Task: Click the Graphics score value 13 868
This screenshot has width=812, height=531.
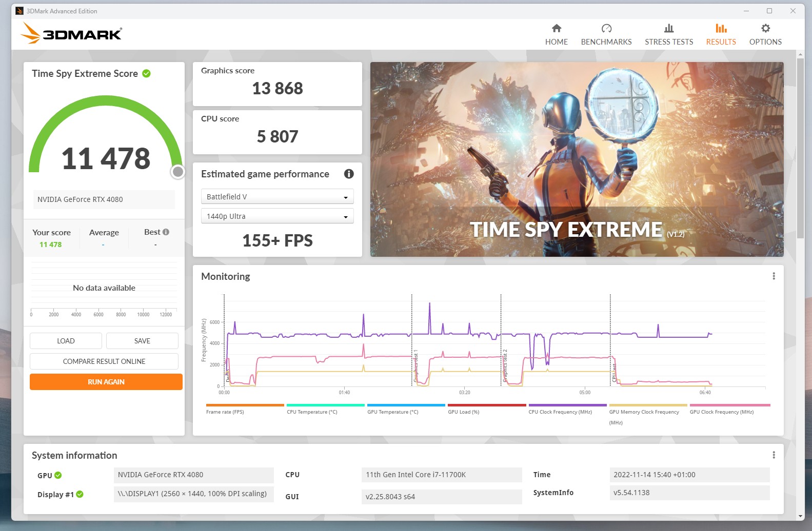Action: click(x=278, y=88)
